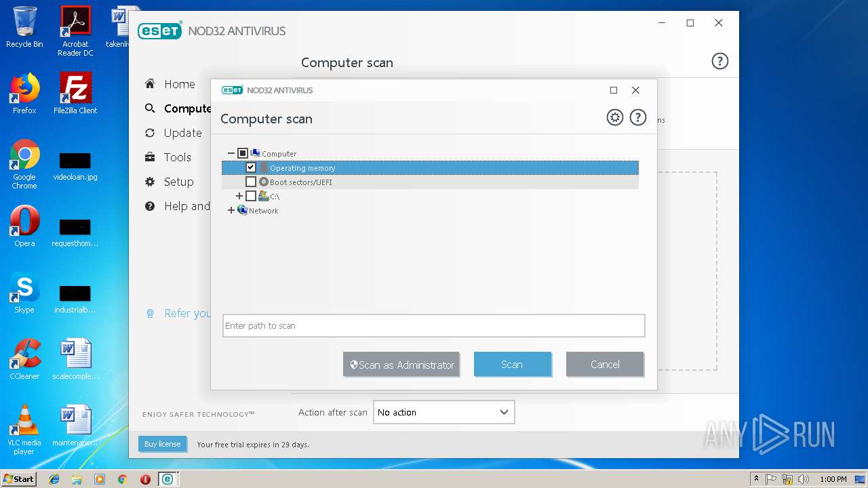The image size is (868, 488).
Task: Click ESET icon in taskbar
Action: tap(167, 479)
